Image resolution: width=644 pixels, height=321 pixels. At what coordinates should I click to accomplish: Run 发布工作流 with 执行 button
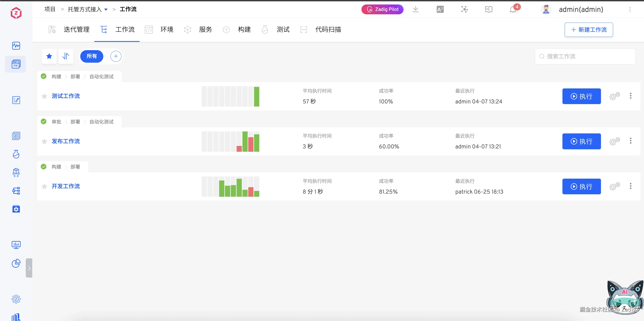click(x=581, y=141)
